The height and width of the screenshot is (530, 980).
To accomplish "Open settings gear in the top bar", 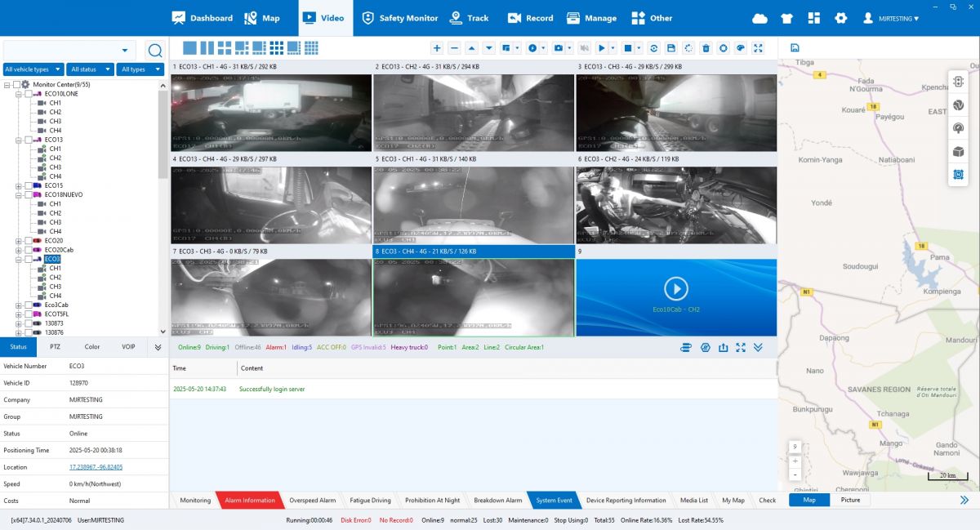I will click(841, 18).
